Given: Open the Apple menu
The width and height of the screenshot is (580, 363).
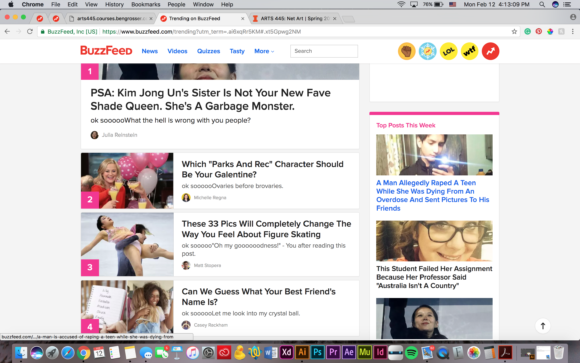Looking at the screenshot, I should (x=11, y=4).
